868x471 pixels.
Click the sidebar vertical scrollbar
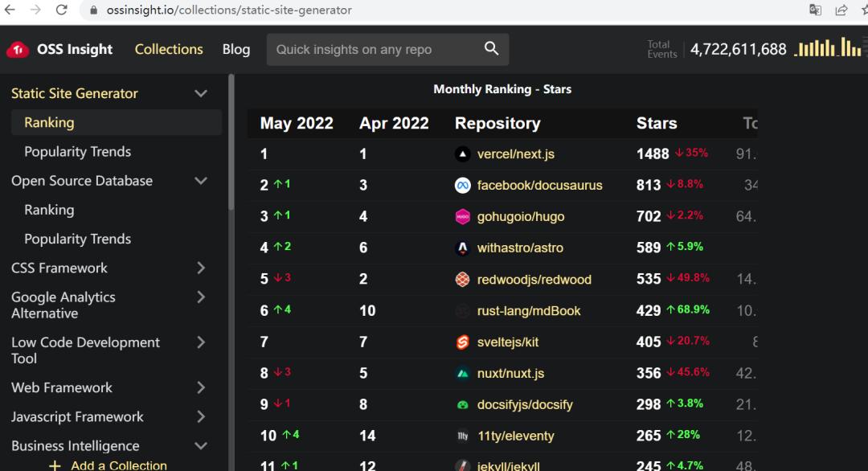tap(231, 143)
